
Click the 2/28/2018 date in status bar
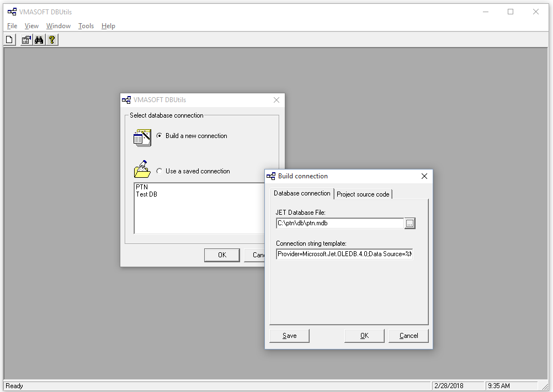449,385
